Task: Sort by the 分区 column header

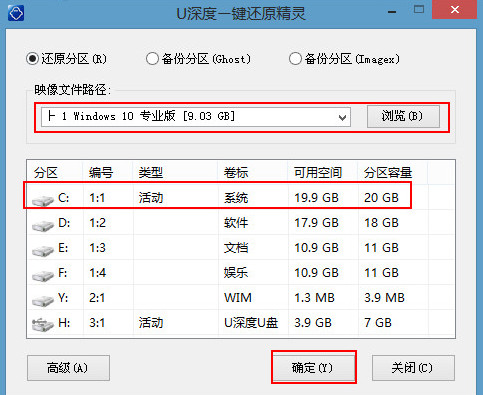Action: 45,173
